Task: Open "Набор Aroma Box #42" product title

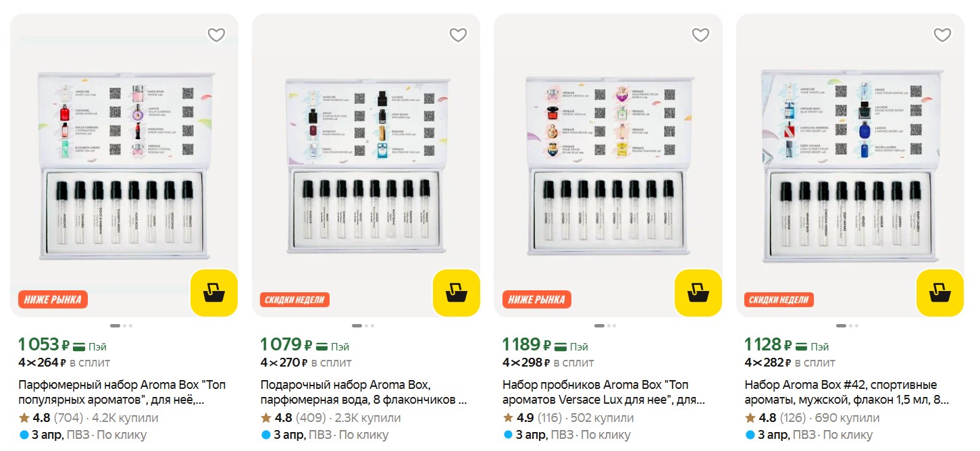Action: point(847,392)
